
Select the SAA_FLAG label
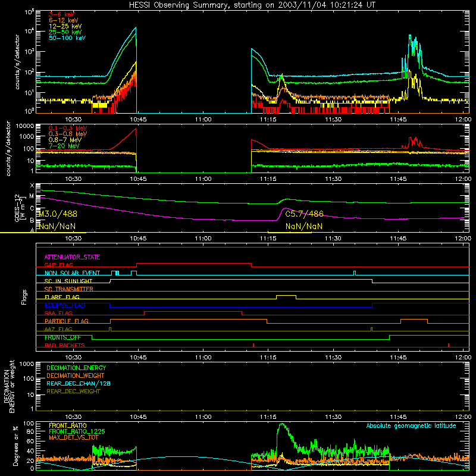coord(58,314)
